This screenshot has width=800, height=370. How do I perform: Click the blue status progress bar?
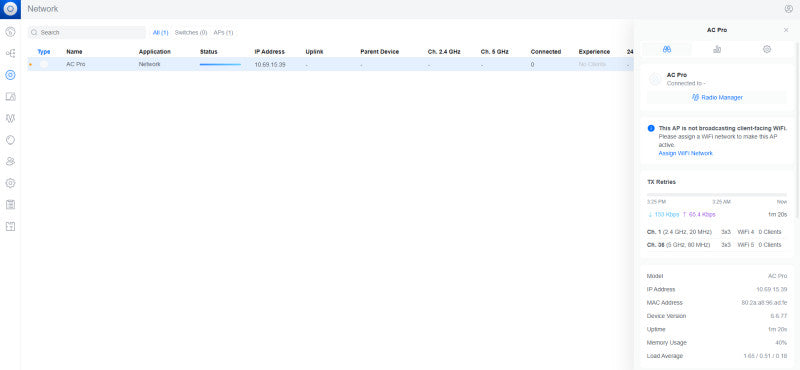tap(220, 64)
